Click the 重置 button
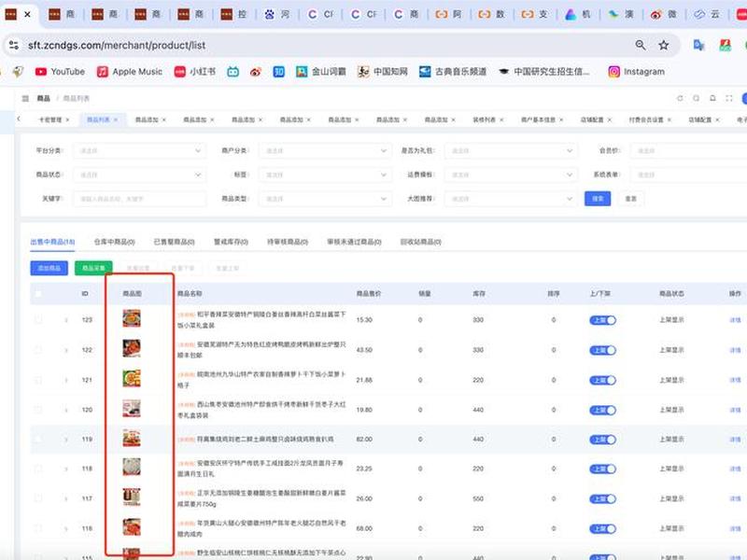747x560 pixels. [x=631, y=199]
